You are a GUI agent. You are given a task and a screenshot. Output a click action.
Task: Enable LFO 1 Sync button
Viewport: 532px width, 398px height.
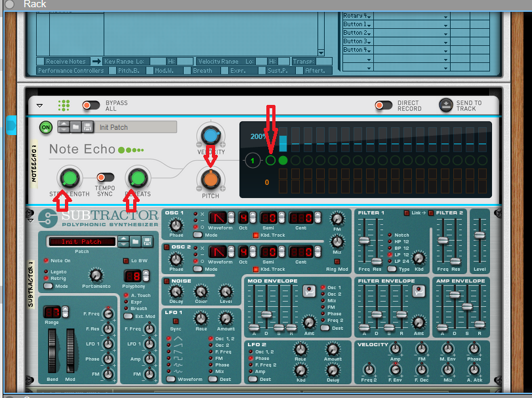tap(175, 321)
